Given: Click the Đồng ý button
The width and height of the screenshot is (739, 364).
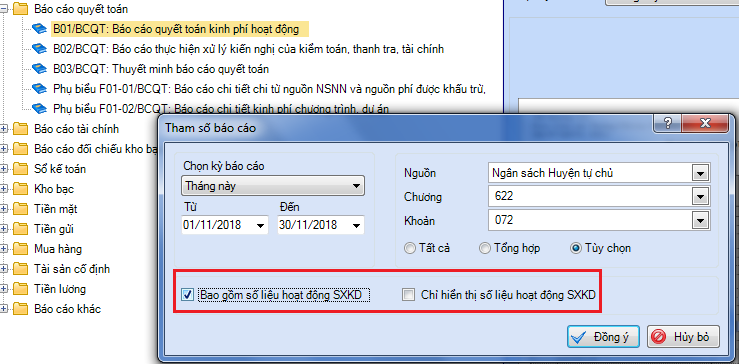Looking at the screenshot, I should [x=603, y=337].
